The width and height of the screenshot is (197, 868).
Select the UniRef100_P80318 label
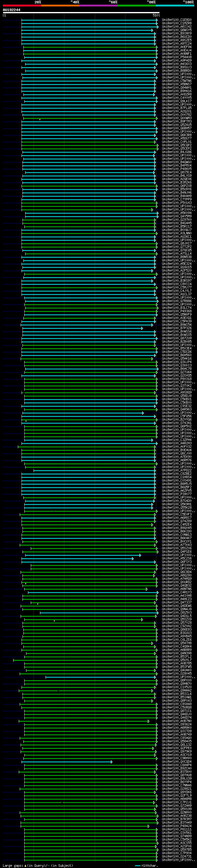click(177, 379)
